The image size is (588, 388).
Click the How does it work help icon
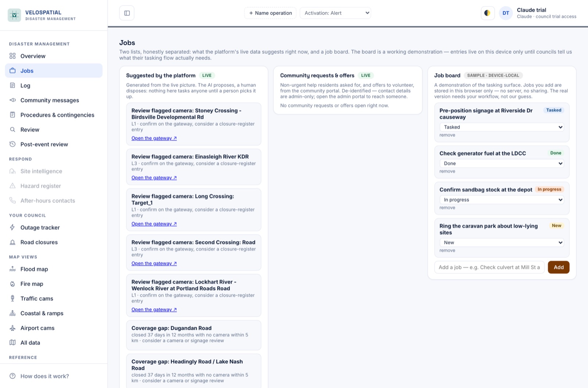pyautogui.click(x=12, y=376)
